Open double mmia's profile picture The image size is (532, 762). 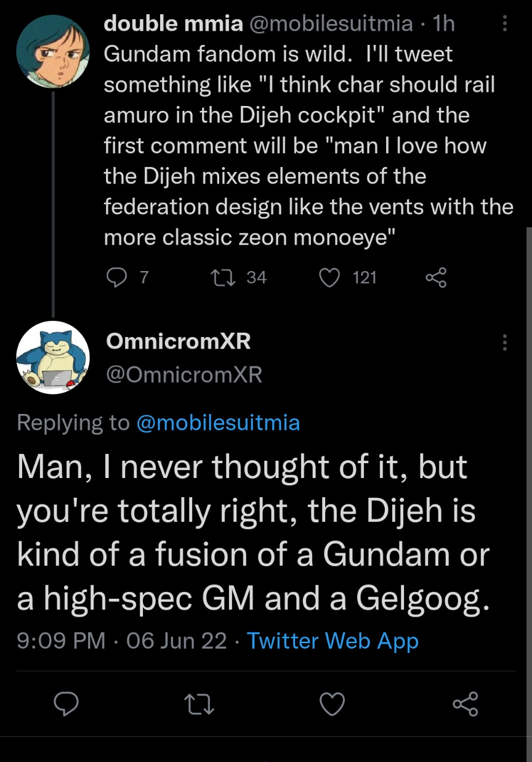[x=52, y=52]
